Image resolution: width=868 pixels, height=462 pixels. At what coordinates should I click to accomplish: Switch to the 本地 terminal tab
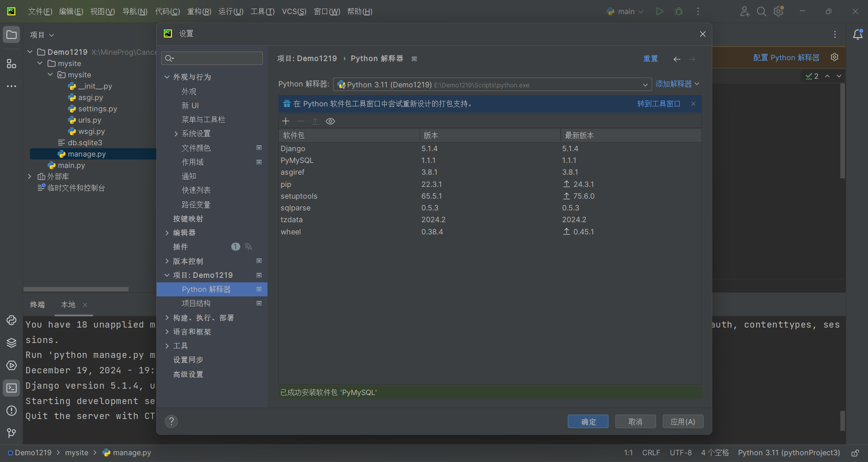click(68, 305)
